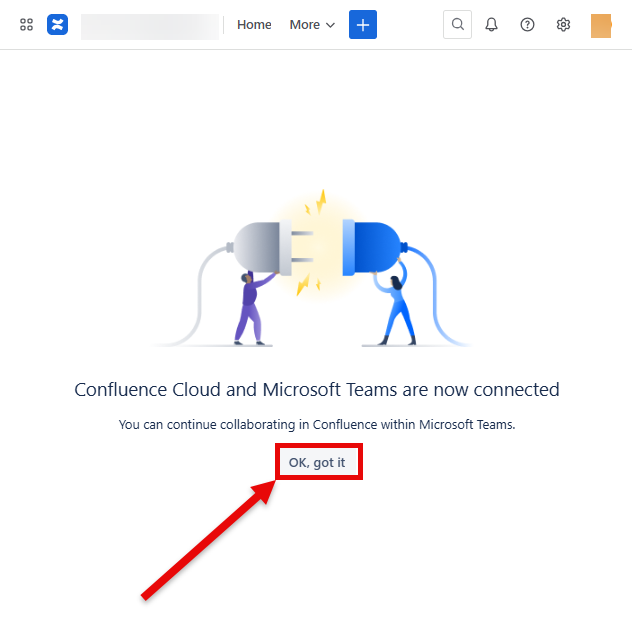Open the app switcher grid icon

(26, 25)
